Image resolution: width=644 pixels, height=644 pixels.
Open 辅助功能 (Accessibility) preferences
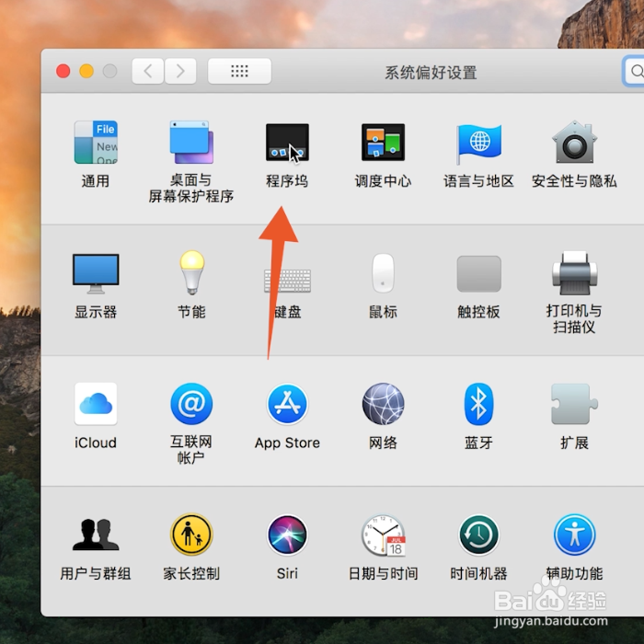pyautogui.click(x=574, y=535)
